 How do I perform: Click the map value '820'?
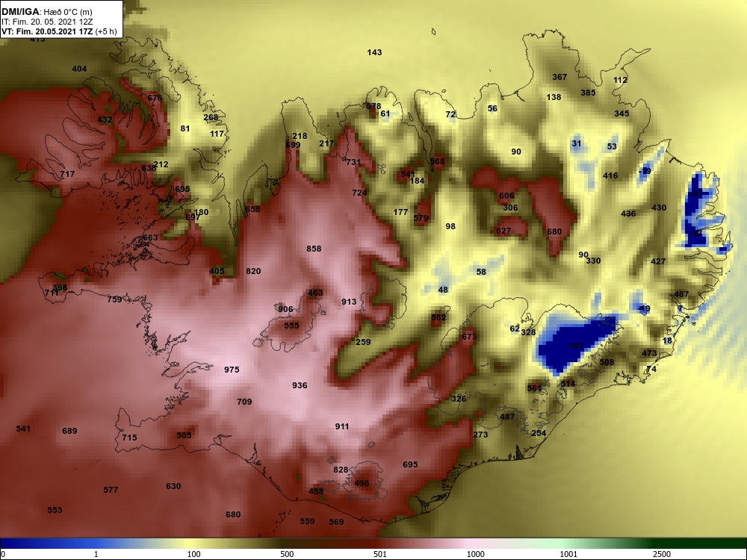(x=253, y=271)
